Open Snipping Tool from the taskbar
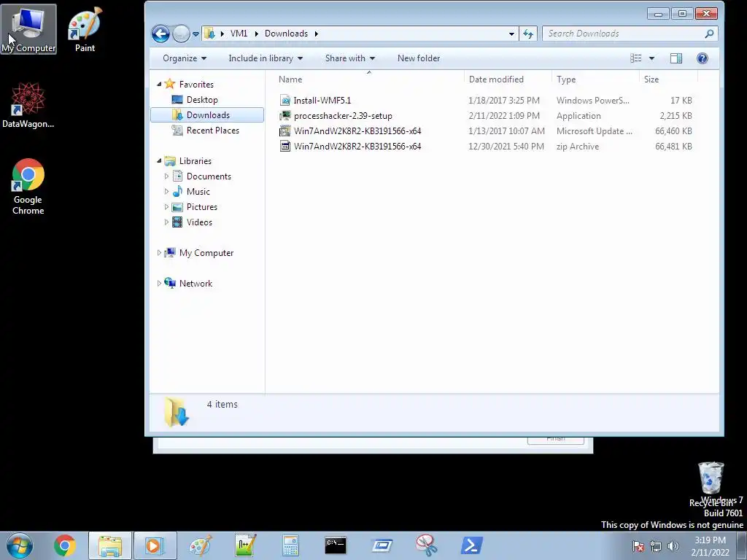Image resolution: width=747 pixels, height=560 pixels. [x=426, y=545]
